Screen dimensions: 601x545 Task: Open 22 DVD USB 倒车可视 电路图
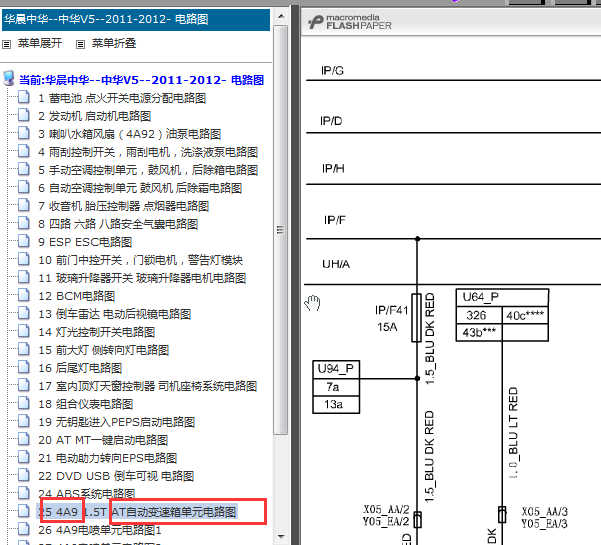click(116, 476)
